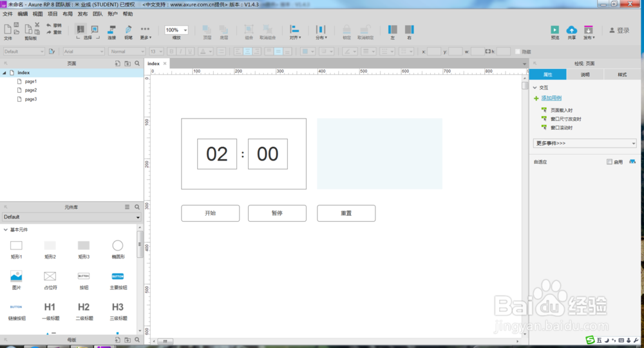Screen dimensions: 644x348
Task: Collapse the 交互 interactions section
Action: coord(535,88)
